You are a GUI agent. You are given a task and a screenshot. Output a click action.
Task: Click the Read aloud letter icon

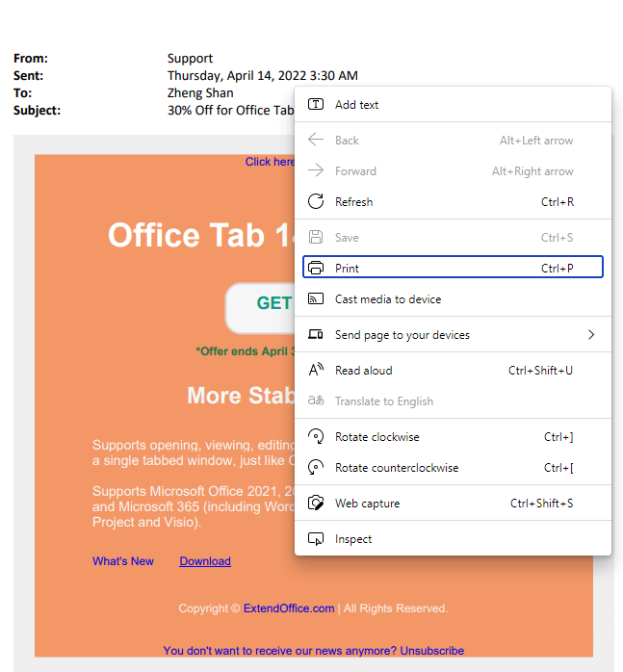316,370
